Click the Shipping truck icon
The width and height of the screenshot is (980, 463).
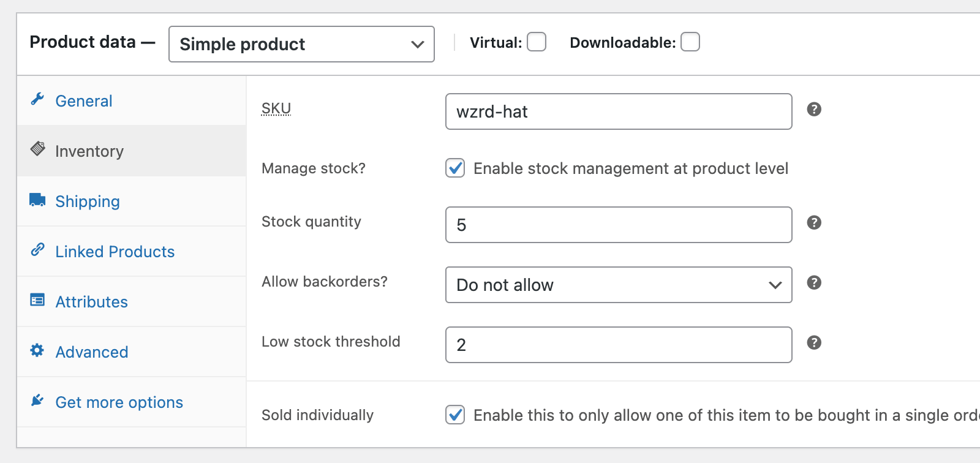coord(37,200)
